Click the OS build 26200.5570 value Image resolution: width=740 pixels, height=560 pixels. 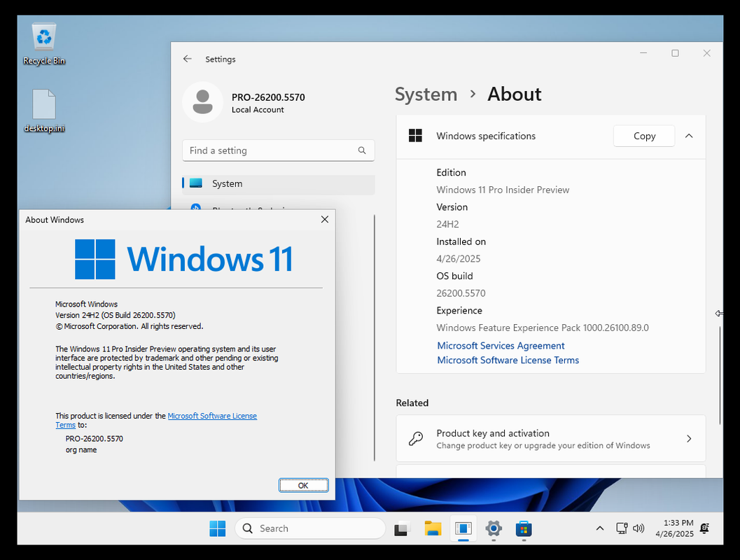click(461, 293)
